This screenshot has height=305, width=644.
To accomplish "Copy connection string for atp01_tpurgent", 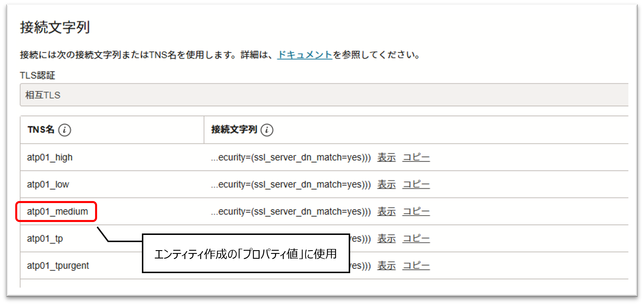I will (x=416, y=266).
